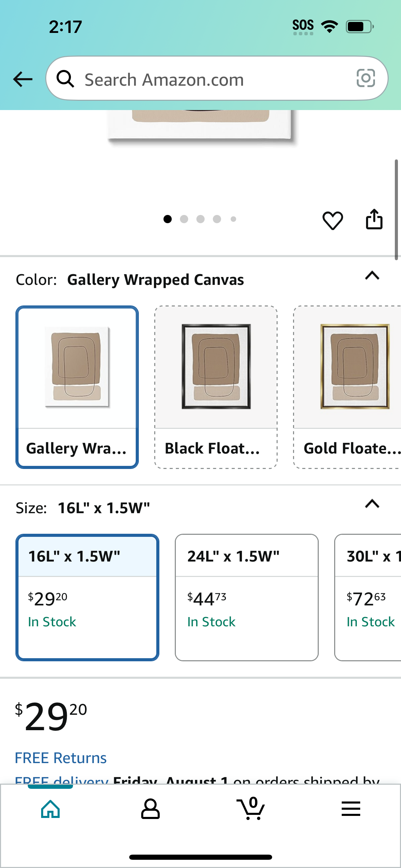This screenshot has height=868, width=401.
Task: Tap the Search Amazon.com field
Action: coord(217,79)
